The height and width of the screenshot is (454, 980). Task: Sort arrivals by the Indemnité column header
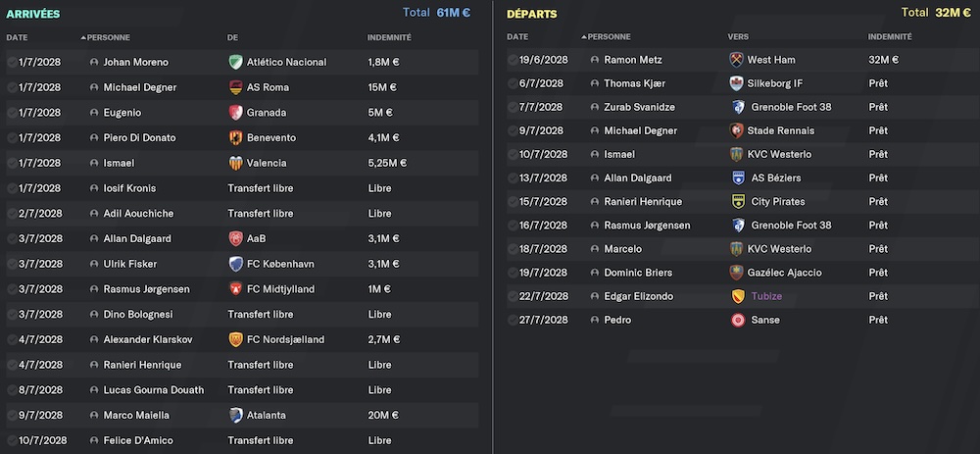[x=389, y=37]
